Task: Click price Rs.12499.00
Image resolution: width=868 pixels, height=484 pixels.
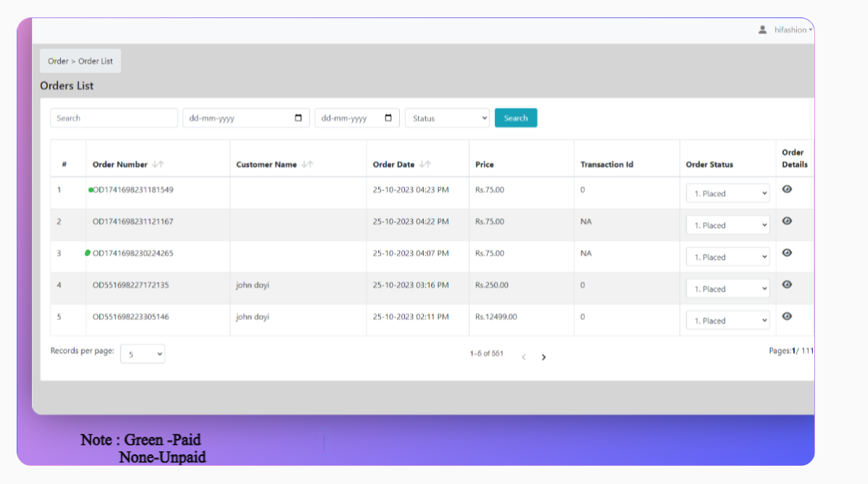Action: point(496,317)
